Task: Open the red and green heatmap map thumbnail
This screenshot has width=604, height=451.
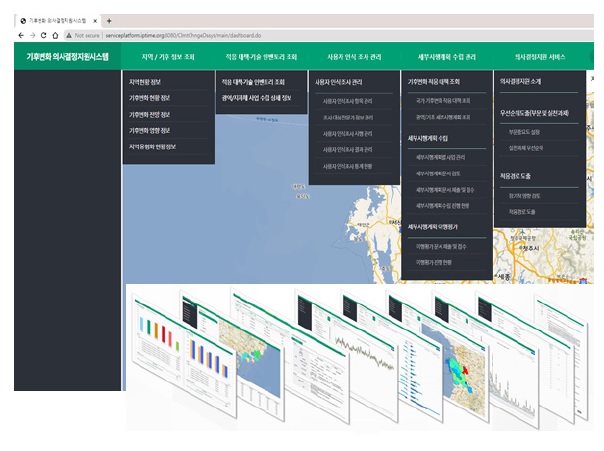Action: pyautogui.click(x=458, y=376)
